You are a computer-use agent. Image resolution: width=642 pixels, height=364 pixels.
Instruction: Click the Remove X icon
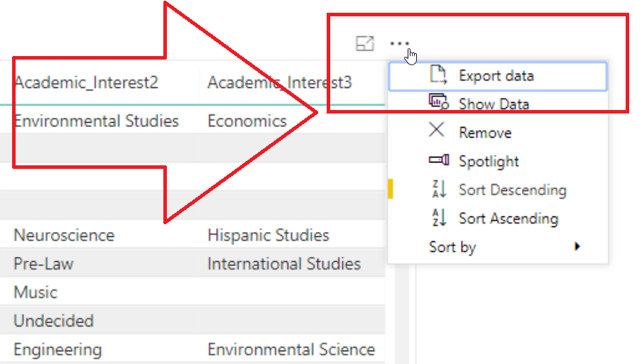437,130
